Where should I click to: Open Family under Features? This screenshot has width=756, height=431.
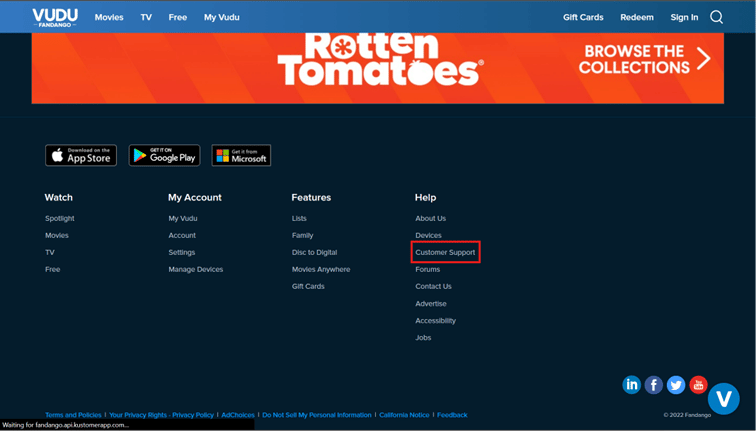(302, 235)
